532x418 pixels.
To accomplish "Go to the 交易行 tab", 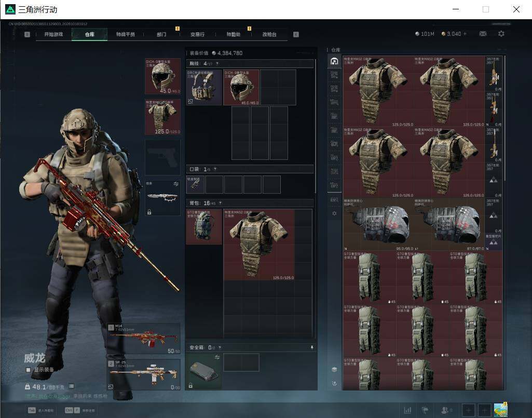I will [x=197, y=34].
